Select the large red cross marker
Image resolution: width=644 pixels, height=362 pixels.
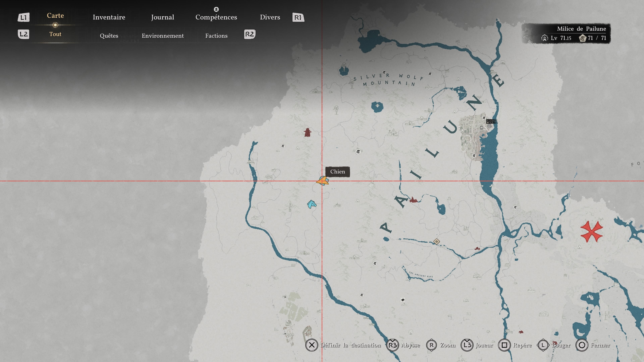point(592,232)
